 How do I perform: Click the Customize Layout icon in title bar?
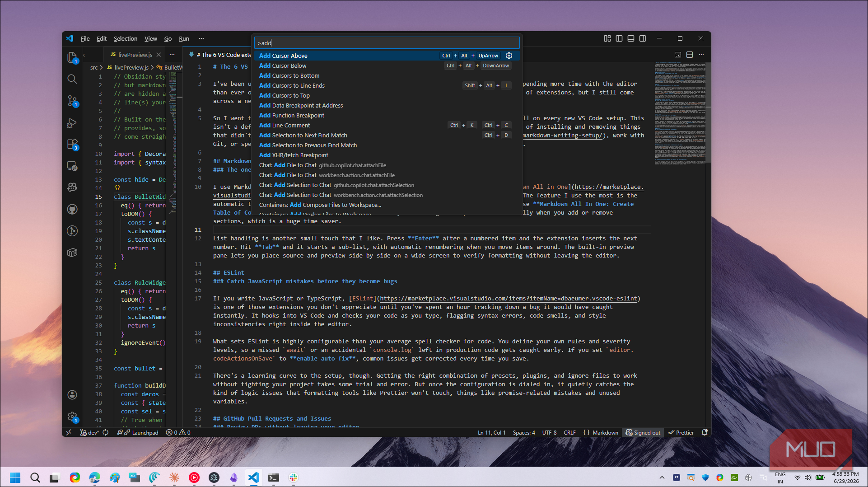pyautogui.click(x=607, y=38)
